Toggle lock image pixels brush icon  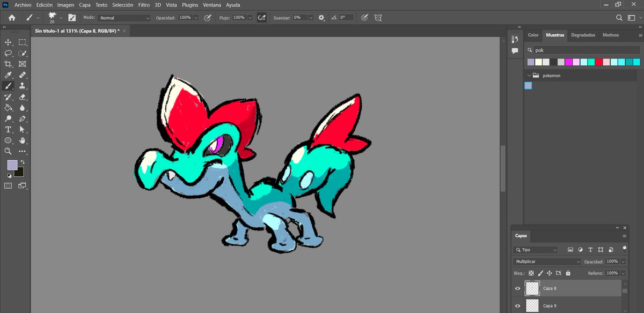point(540,273)
